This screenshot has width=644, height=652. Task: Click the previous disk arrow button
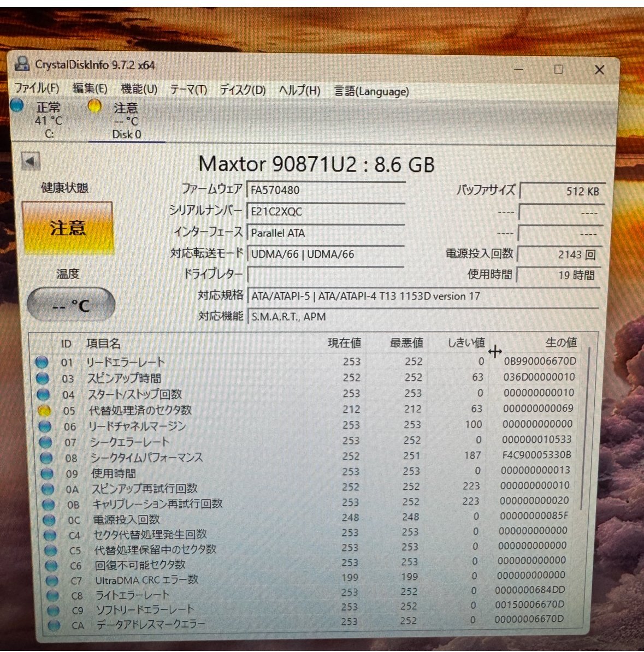tap(31, 161)
